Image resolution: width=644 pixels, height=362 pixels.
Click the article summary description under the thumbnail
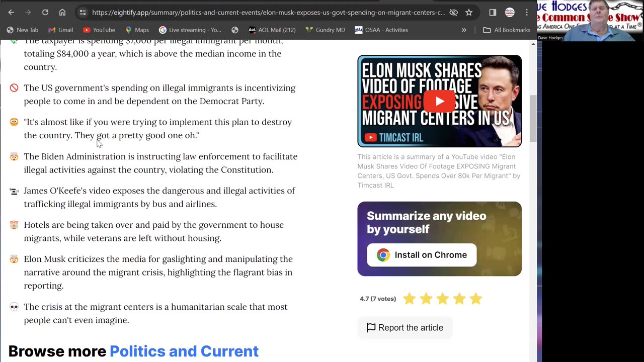tap(439, 171)
